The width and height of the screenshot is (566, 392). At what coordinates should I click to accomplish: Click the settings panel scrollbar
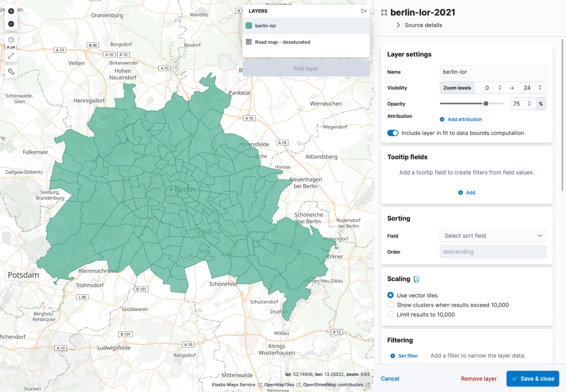coord(562,115)
